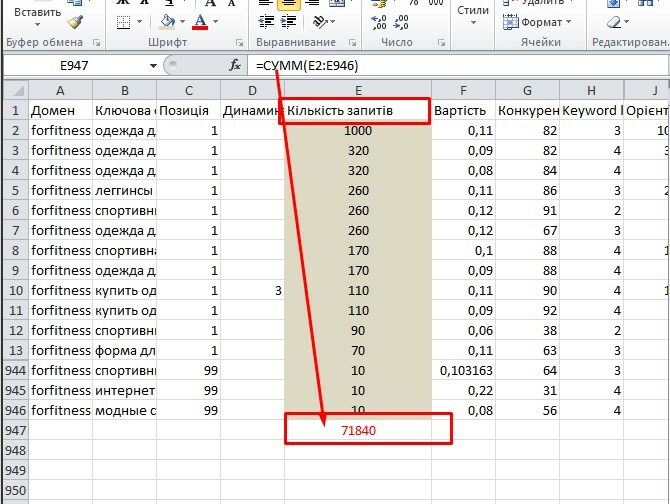
Task: Click the Конкурен header cell in G1
Action: point(527,111)
